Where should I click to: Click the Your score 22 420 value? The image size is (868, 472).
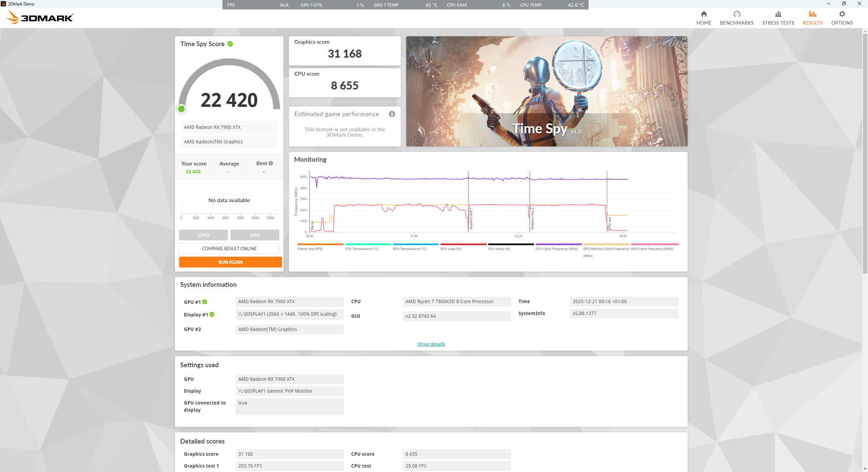point(193,171)
